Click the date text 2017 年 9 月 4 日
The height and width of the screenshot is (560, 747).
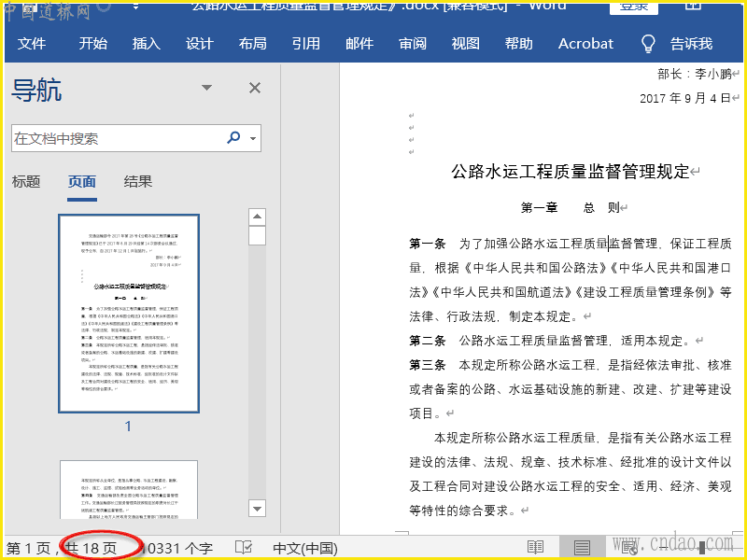click(x=684, y=98)
